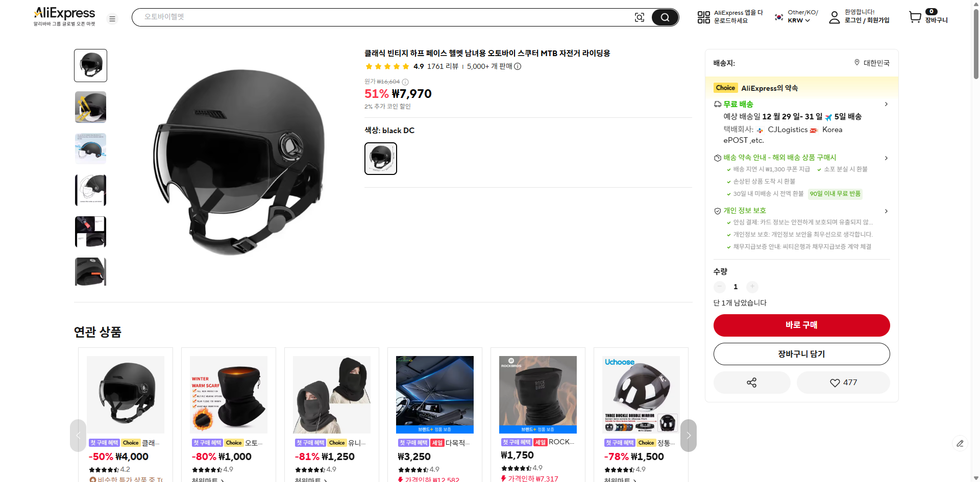Expand the privacy protection section chevron
This screenshot has height=482, width=980.
(x=886, y=211)
